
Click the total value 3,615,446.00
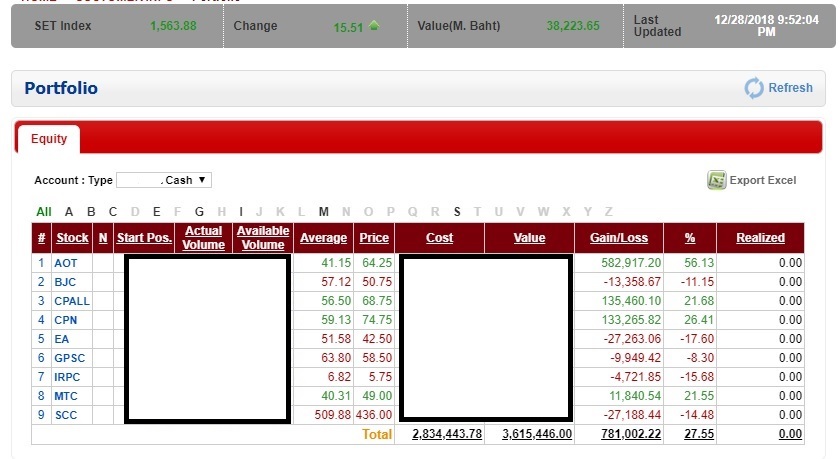(x=537, y=434)
